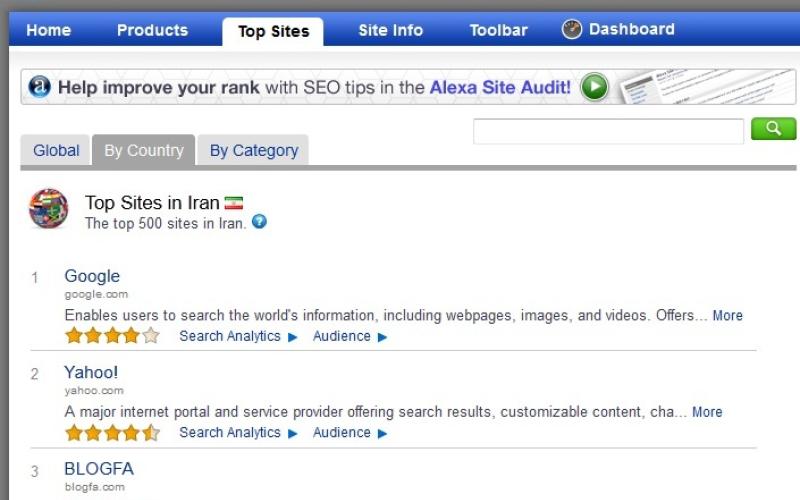This screenshot has height=500, width=800.
Task: Open Audience details for Yahoo
Action: coord(349,432)
